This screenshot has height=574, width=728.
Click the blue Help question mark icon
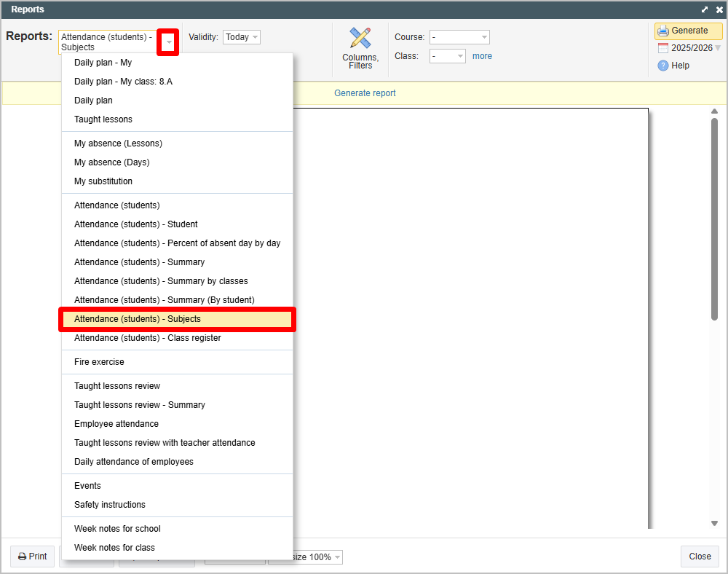(663, 66)
